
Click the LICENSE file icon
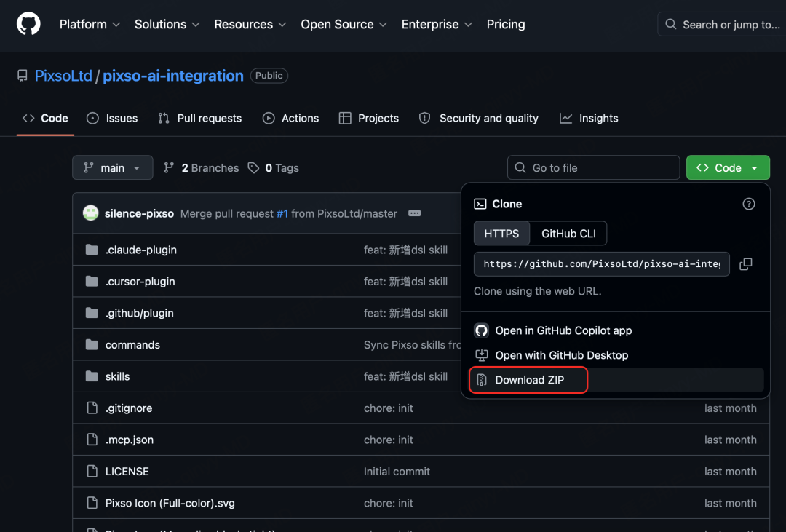tap(92, 471)
